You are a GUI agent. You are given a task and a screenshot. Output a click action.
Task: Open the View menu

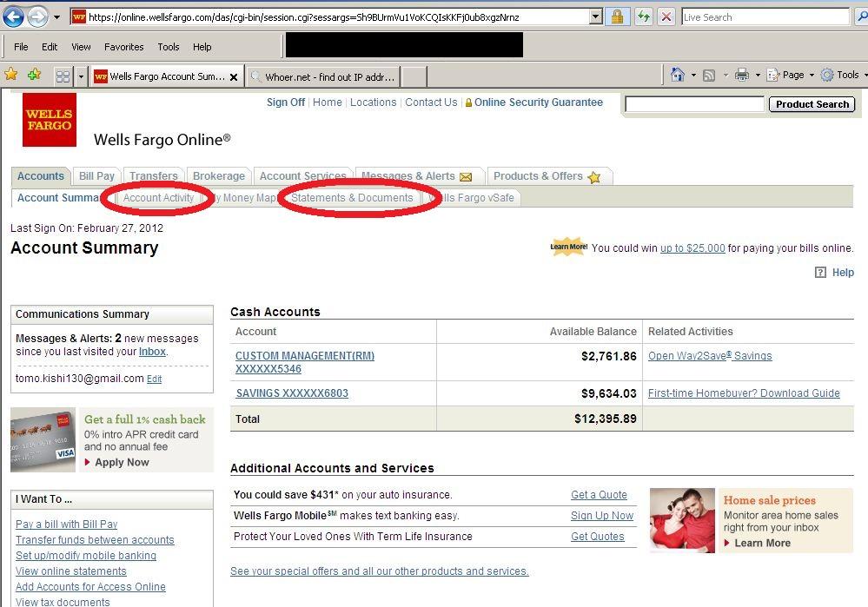(81, 47)
